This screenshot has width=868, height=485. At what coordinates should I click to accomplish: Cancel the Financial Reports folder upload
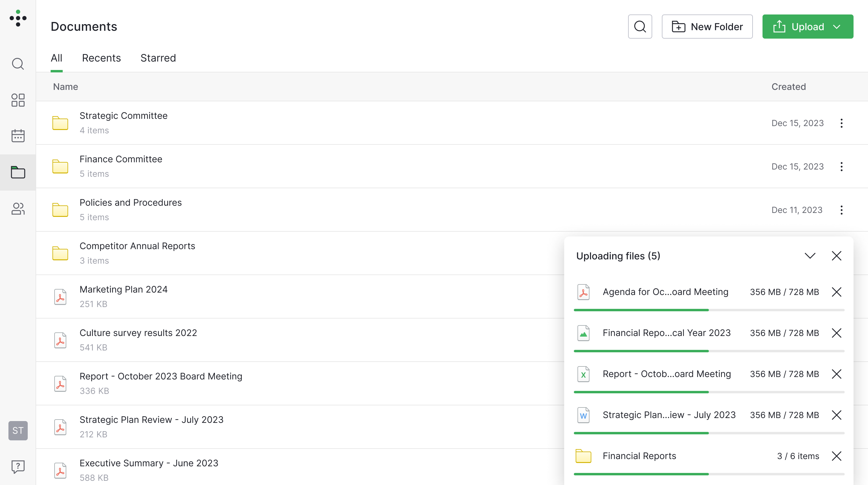point(837,456)
